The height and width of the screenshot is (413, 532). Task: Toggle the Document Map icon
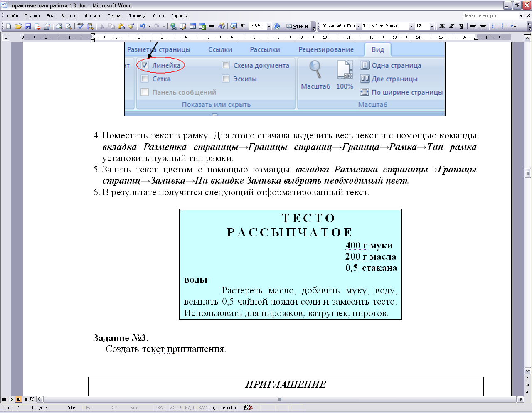(x=234, y=26)
